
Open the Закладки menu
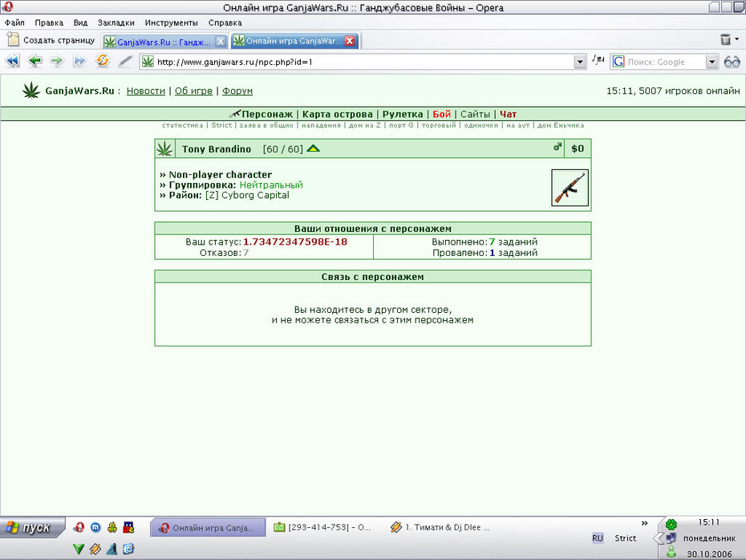[116, 22]
